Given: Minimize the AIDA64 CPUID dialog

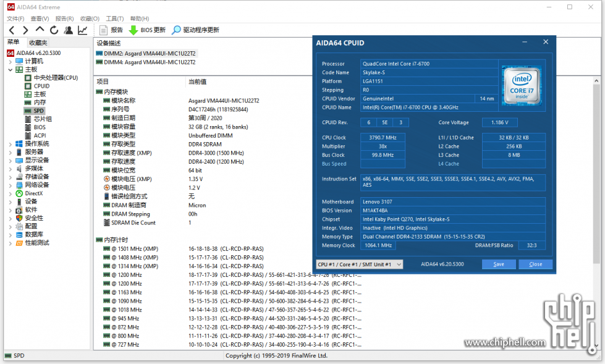Looking at the screenshot, I should click(525, 42).
